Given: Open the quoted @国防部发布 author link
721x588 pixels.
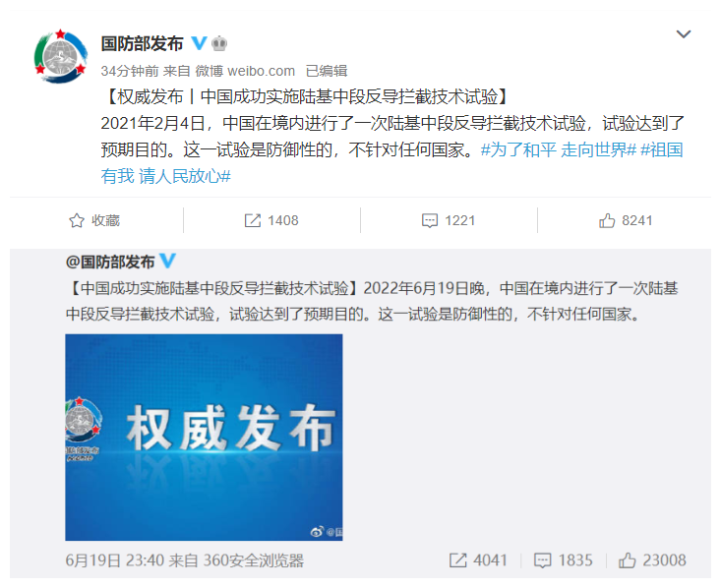Looking at the screenshot, I should (110, 262).
